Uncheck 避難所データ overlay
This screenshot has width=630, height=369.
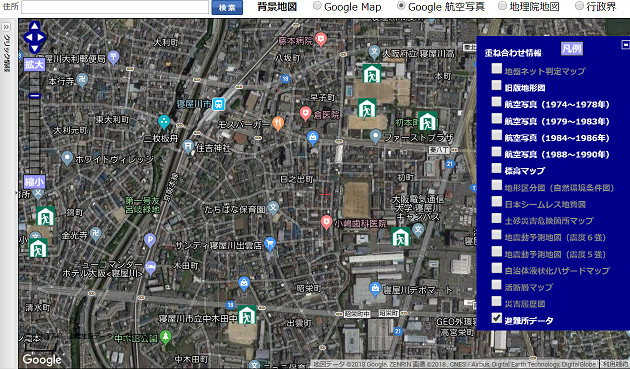pos(497,318)
